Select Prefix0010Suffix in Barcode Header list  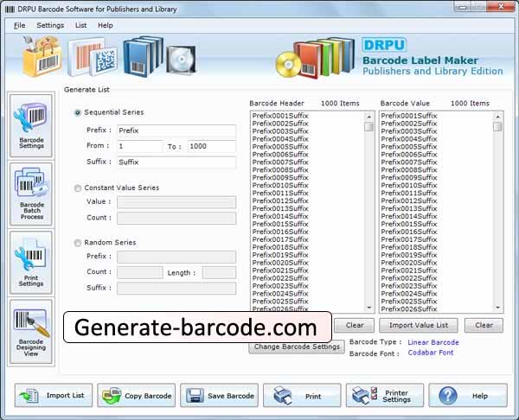click(x=280, y=186)
